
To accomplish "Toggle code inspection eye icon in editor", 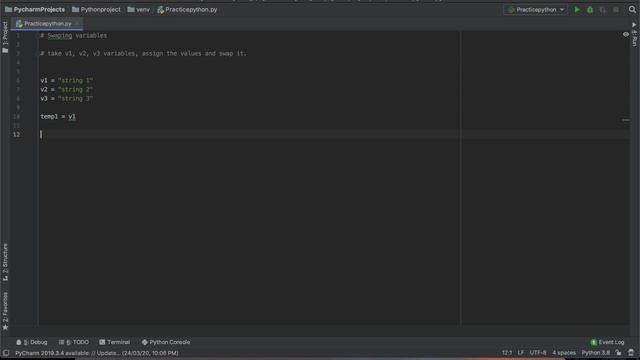I will [x=626, y=34].
